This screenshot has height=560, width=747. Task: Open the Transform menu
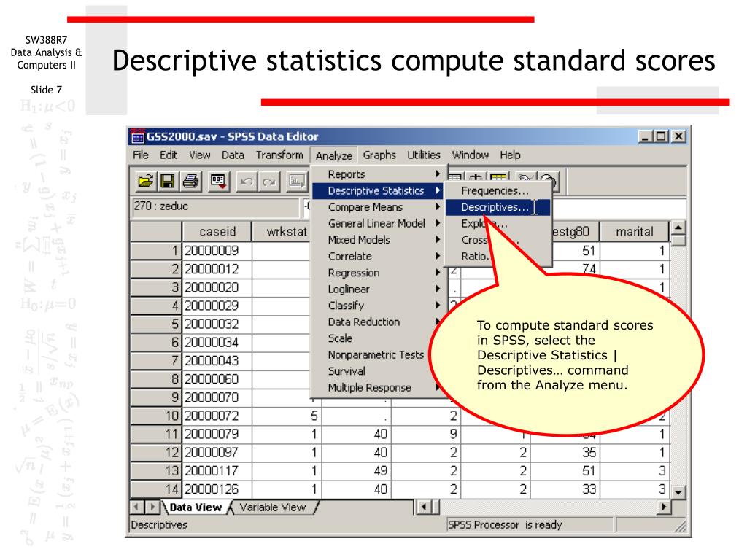(x=279, y=155)
